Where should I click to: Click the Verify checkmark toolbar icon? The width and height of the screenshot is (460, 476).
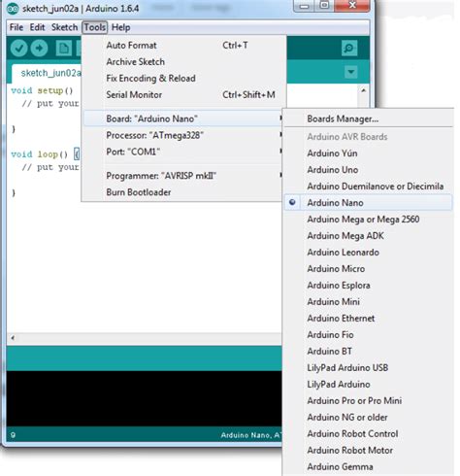click(x=18, y=49)
